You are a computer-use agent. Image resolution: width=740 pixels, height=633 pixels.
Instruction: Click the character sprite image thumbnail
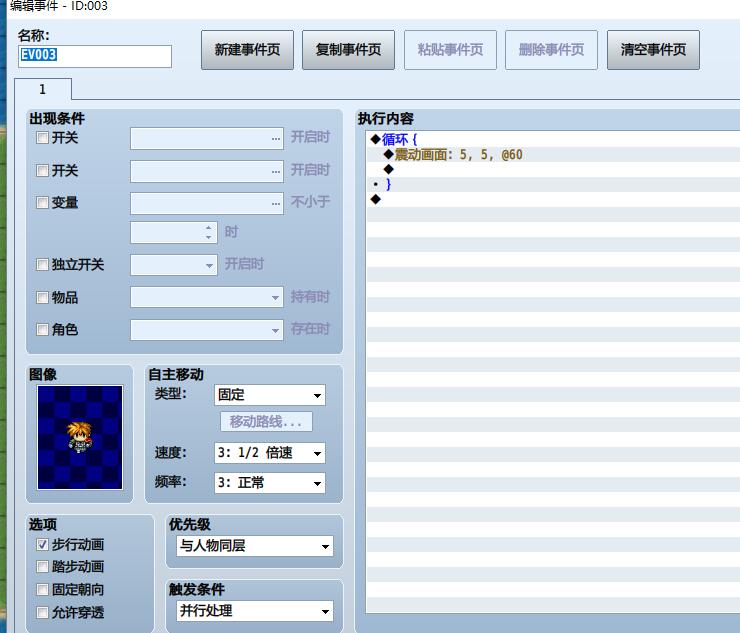click(x=80, y=437)
